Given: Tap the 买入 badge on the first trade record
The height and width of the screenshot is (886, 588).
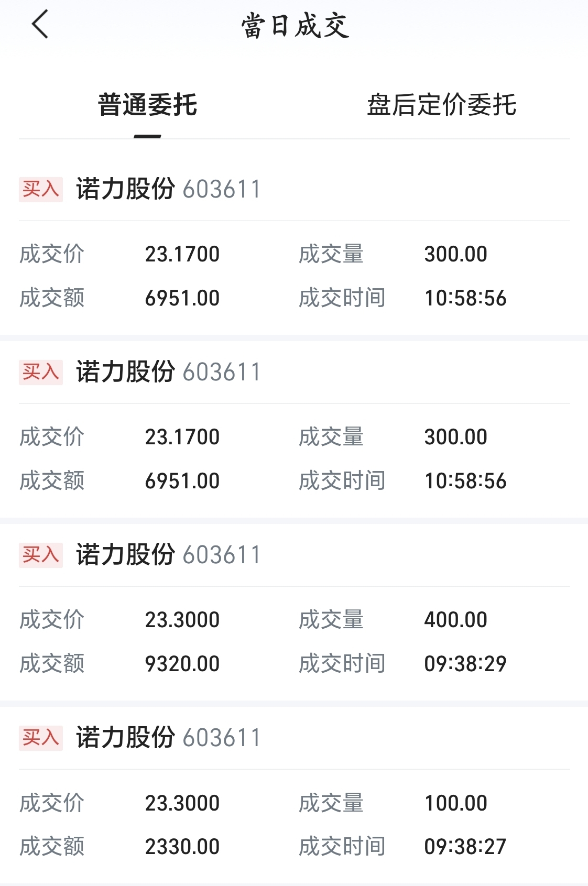Looking at the screenshot, I should click(41, 189).
